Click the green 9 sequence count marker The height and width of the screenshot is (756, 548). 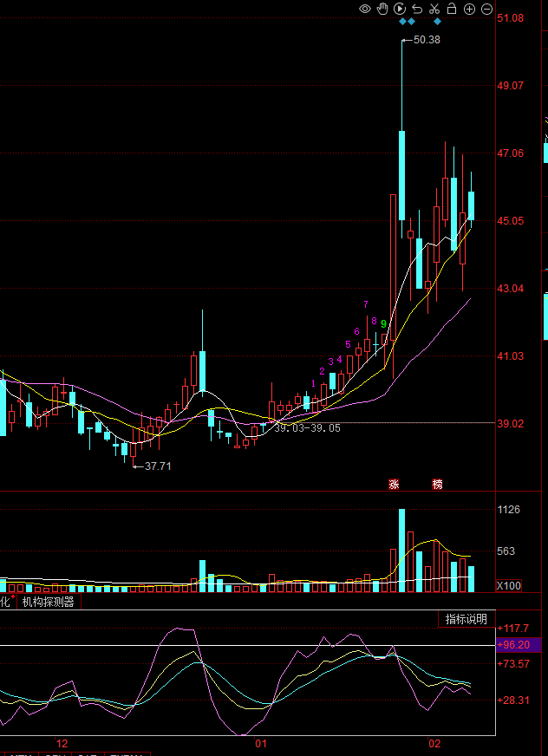pyautogui.click(x=383, y=323)
